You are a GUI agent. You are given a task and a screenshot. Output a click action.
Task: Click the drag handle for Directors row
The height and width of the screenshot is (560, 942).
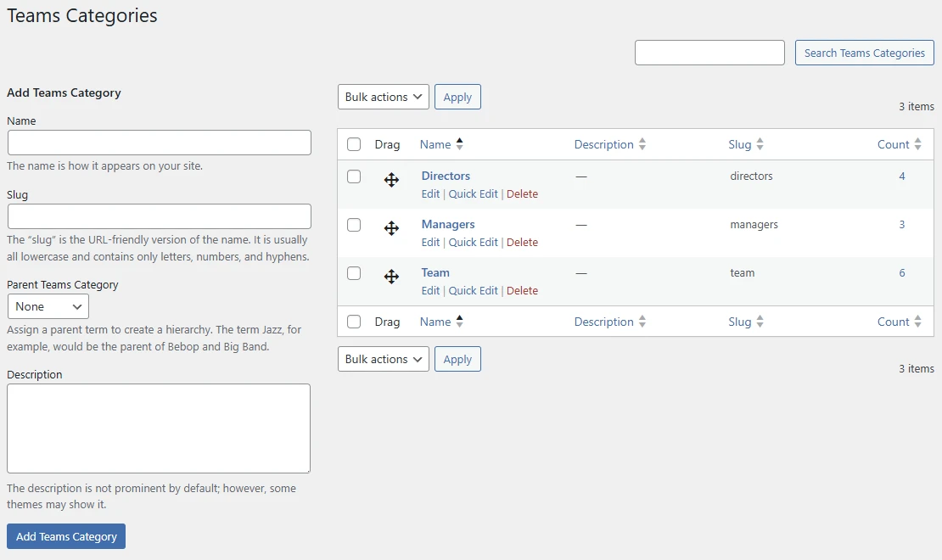click(391, 181)
